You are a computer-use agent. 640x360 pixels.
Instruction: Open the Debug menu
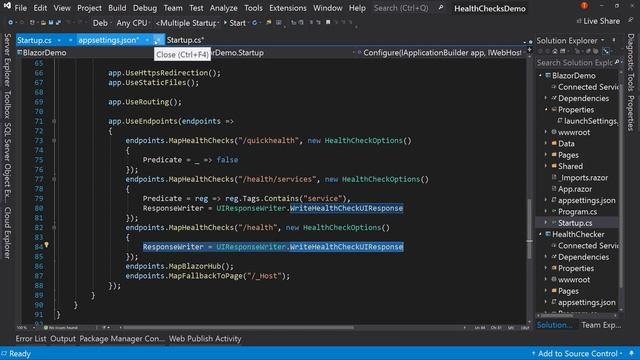(144, 8)
